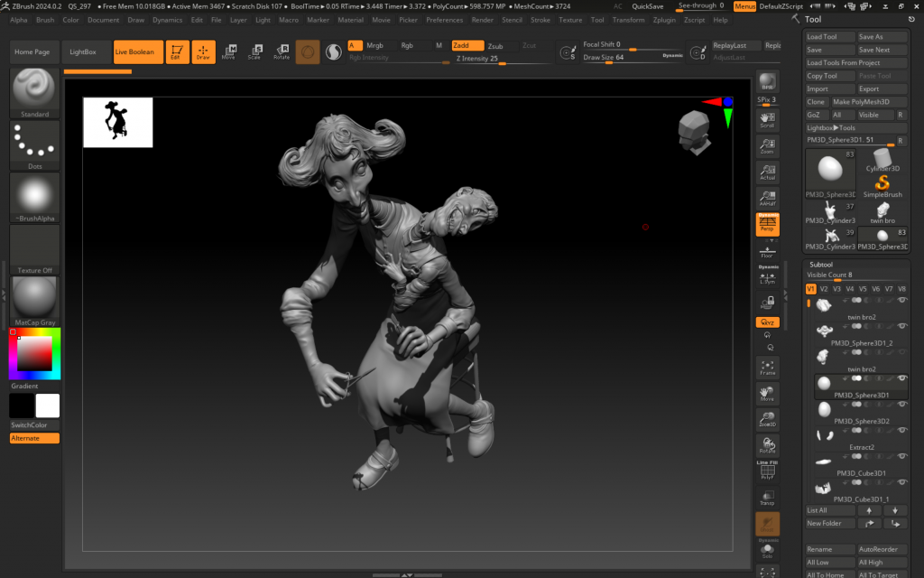
Task: Click the L.Sym local symmetry icon
Action: 767,276
